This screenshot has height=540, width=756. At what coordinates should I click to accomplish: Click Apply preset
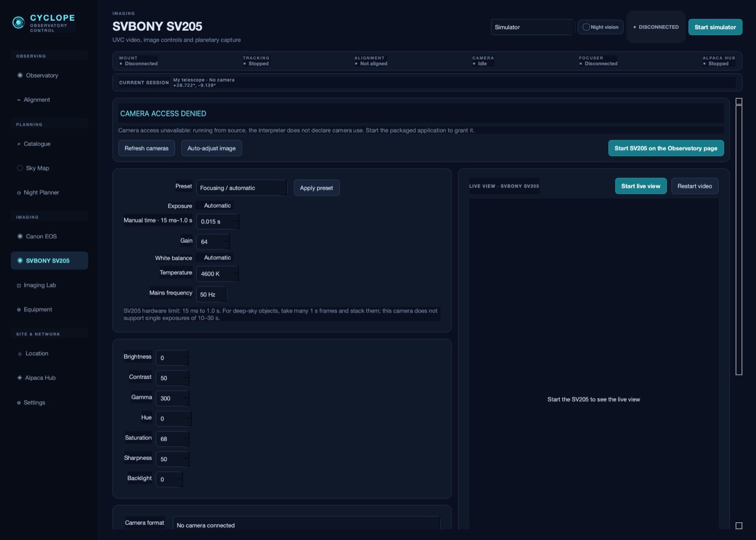click(x=317, y=188)
